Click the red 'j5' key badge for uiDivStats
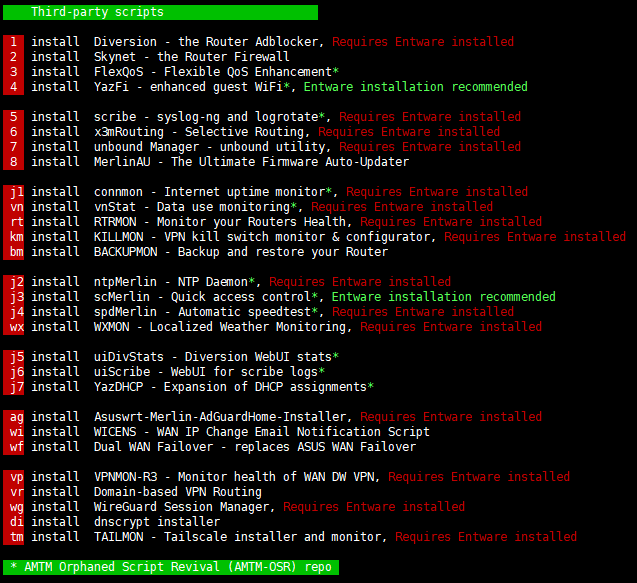Screen dimensions: 637x583 16,357
